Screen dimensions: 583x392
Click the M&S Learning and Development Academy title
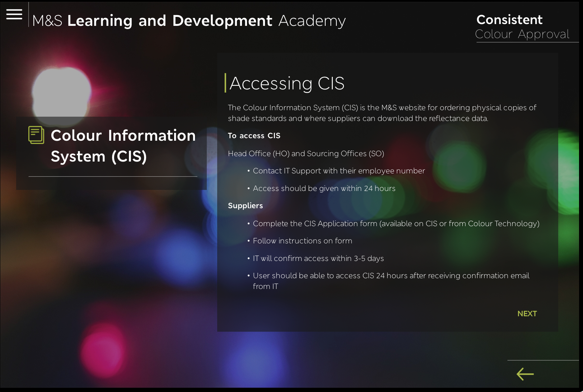coord(189,21)
